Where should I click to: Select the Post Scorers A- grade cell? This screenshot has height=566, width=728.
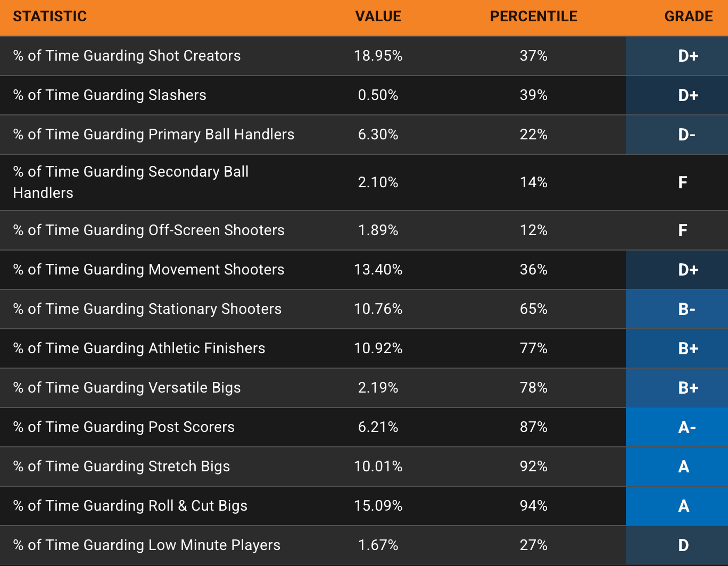pyautogui.click(x=686, y=427)
